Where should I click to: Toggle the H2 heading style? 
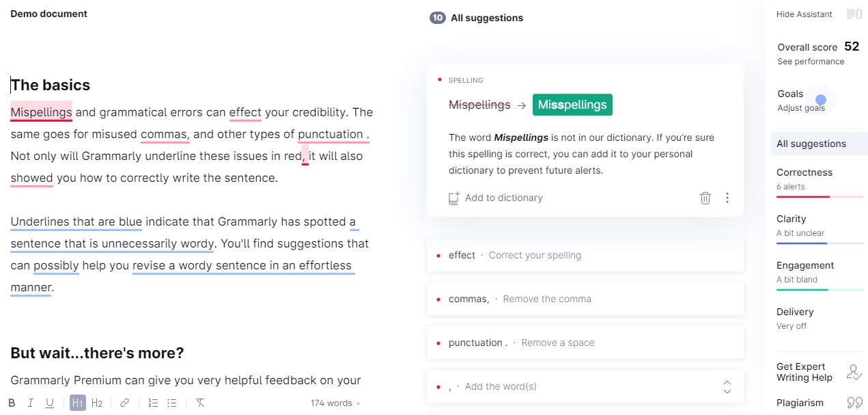97,403
